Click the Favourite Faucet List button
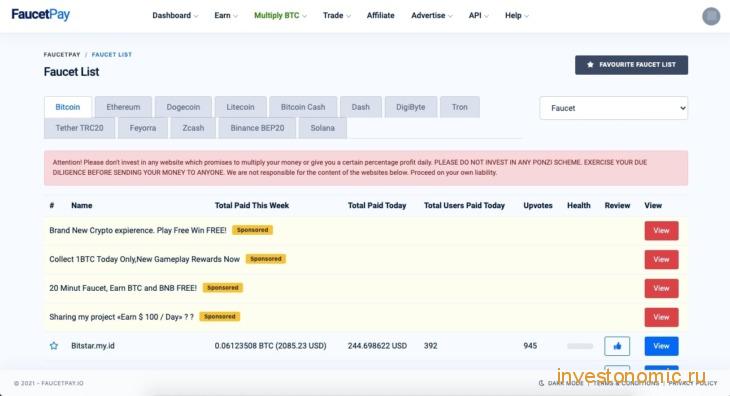This screenshot has height=396, width=730. (x=631, y=65)
